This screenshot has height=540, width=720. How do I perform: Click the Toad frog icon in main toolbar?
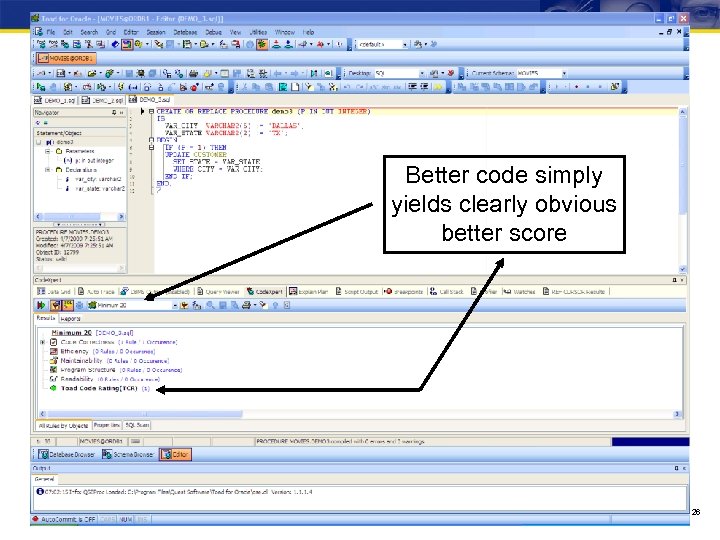pos(262,45)
